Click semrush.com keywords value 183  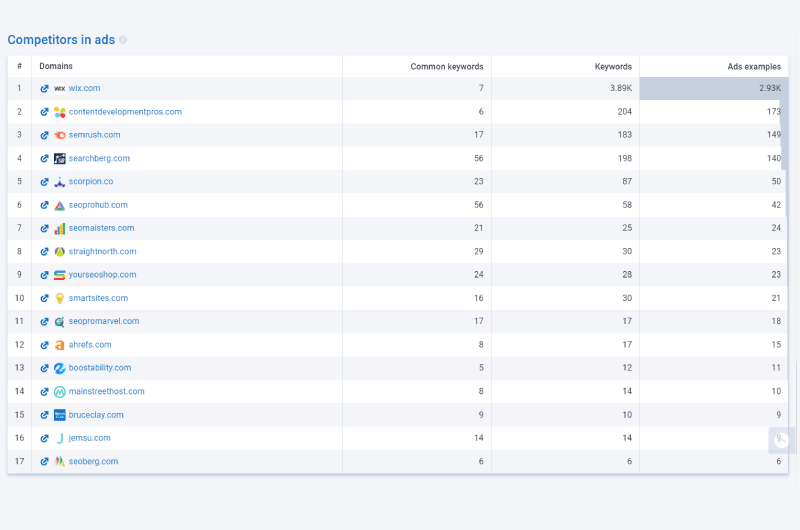click(x=624, y=135)
